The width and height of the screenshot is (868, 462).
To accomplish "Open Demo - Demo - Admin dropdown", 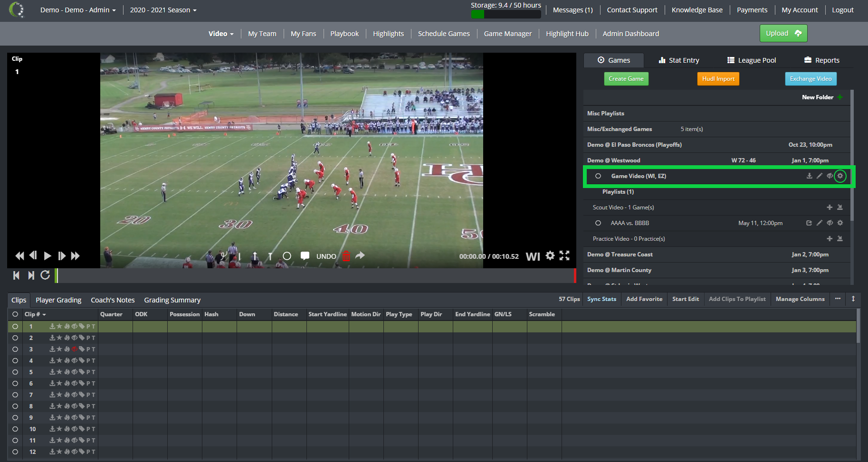I will tap(78, 10).
